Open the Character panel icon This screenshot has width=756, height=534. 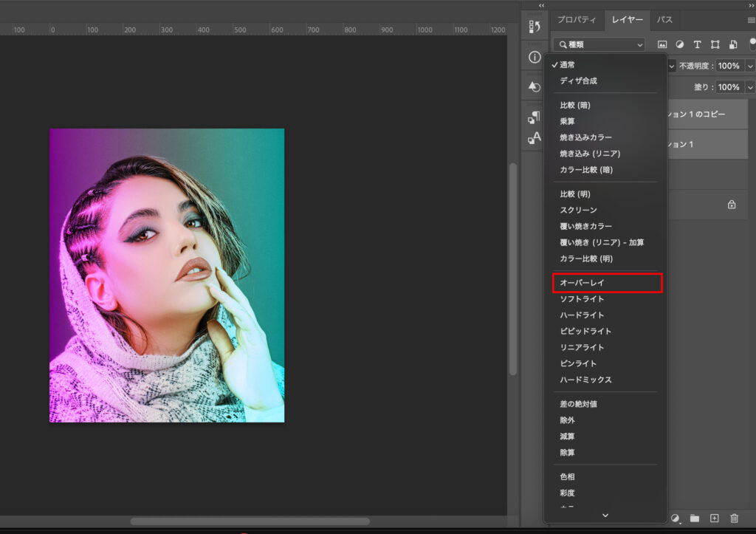tap(534, 138)
